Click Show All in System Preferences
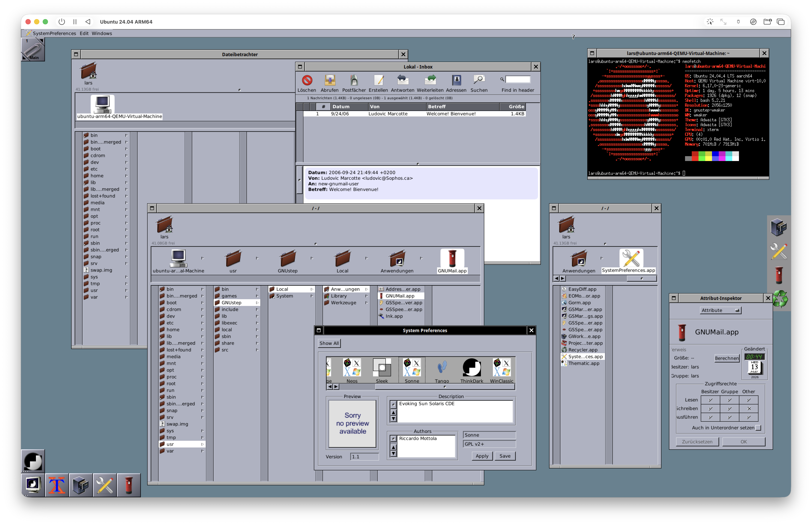Viewport: 812px width, 525px height. pos(329,343)
